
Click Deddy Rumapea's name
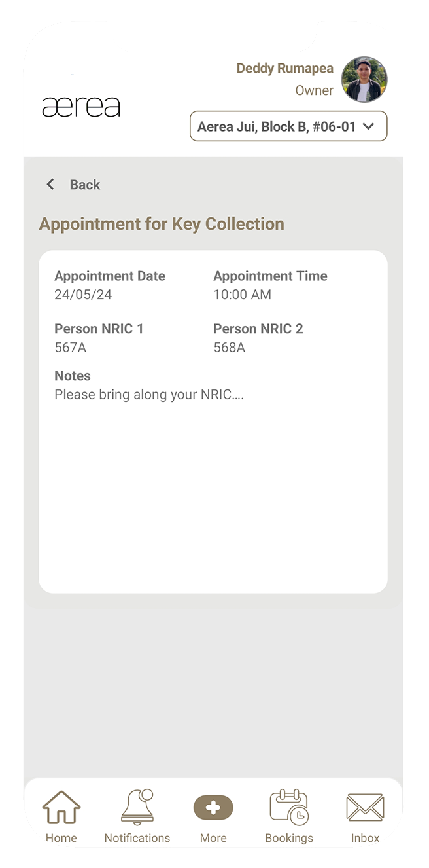point(284,68)
